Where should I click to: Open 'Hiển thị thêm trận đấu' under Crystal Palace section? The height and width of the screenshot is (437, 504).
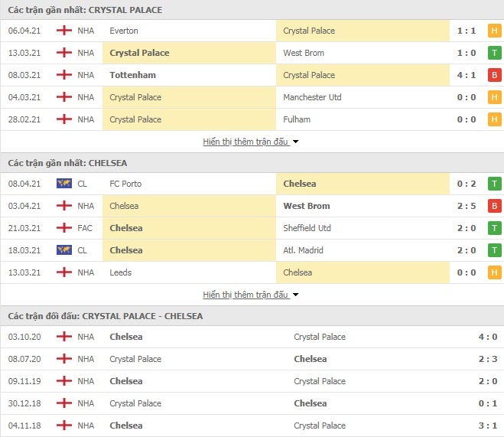tap(245, 142)
